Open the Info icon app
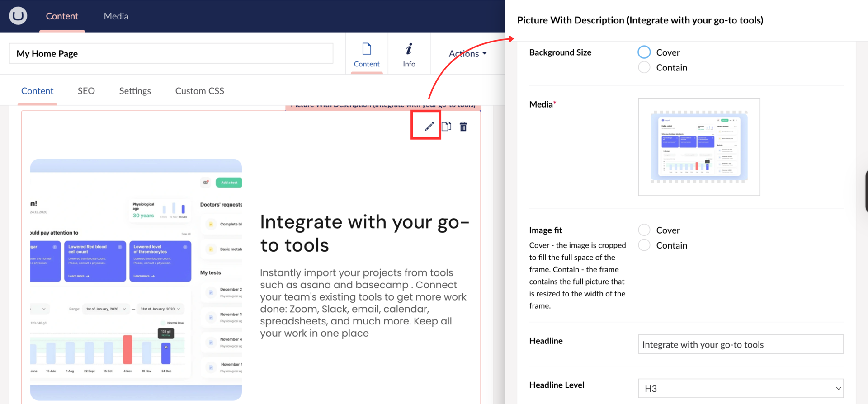This screenshot has width=868, height=404. coord(409,54)
